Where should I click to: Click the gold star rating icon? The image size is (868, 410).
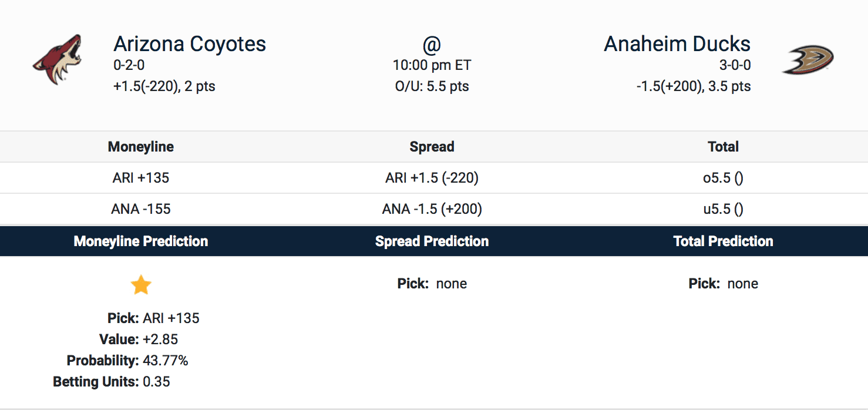coord(141,285)
